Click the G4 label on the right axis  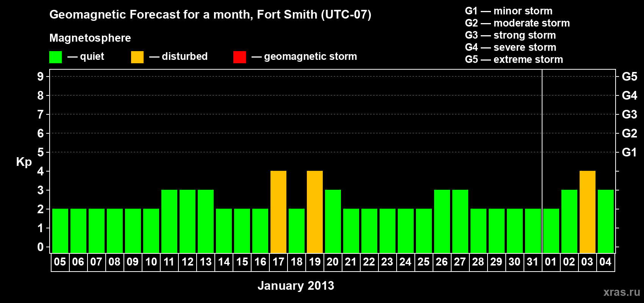point(630,95)
